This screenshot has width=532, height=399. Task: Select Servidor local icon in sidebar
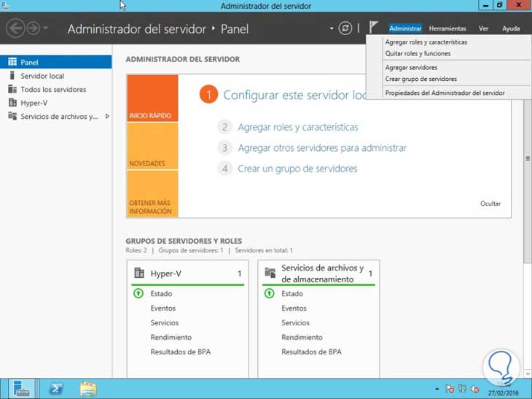click(x=12, y=75)
